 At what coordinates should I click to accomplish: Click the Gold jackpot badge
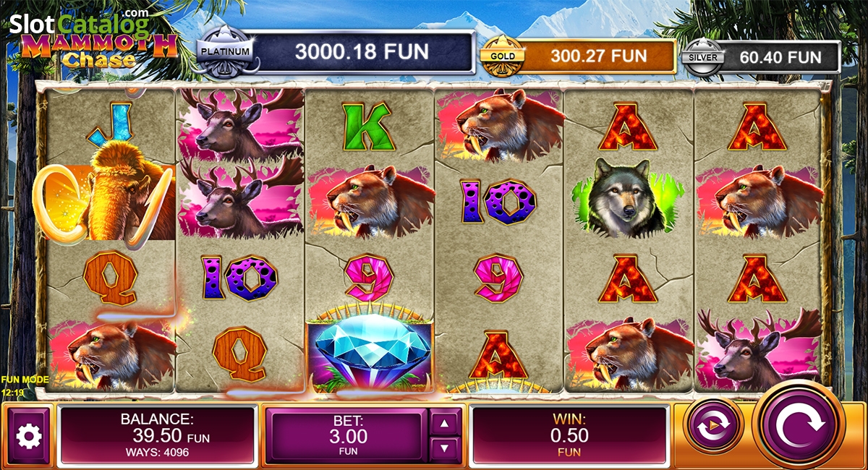tap(503, 56)
